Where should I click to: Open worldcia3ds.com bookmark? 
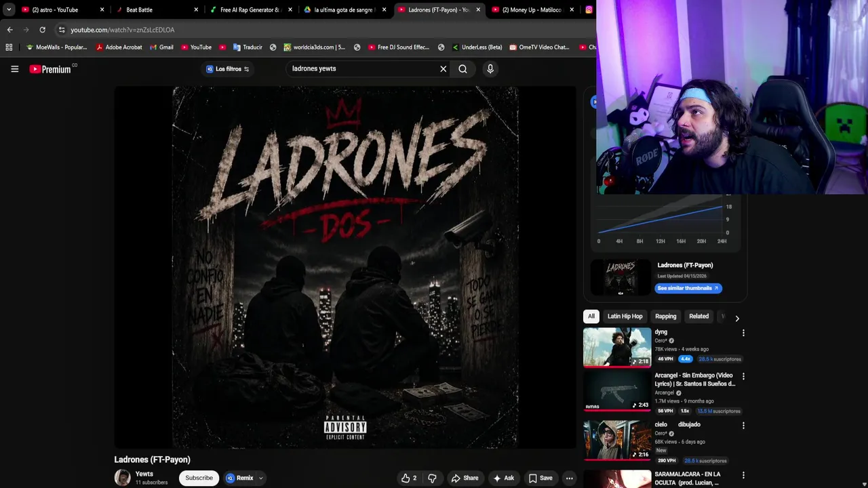(x=315, y=47)
